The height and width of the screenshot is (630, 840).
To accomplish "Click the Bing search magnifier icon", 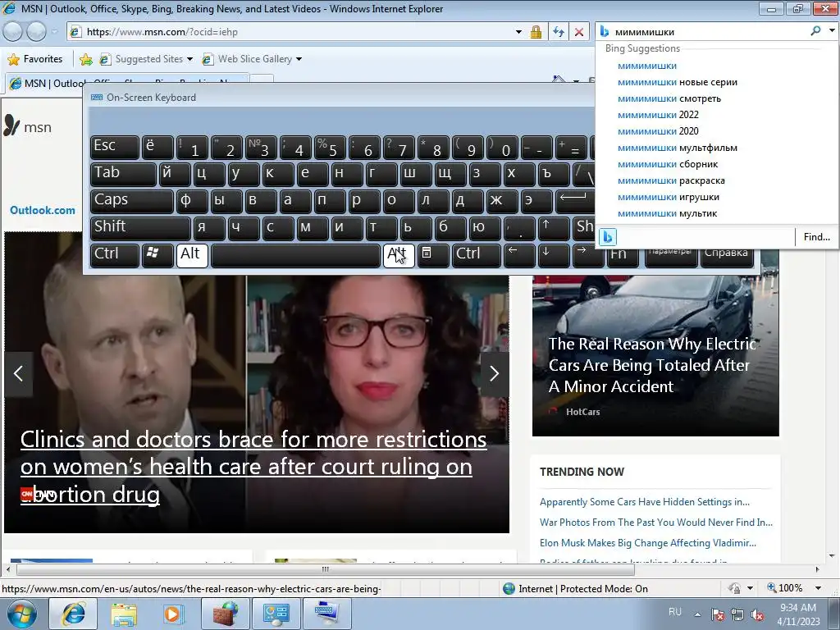I will (815, 31).
